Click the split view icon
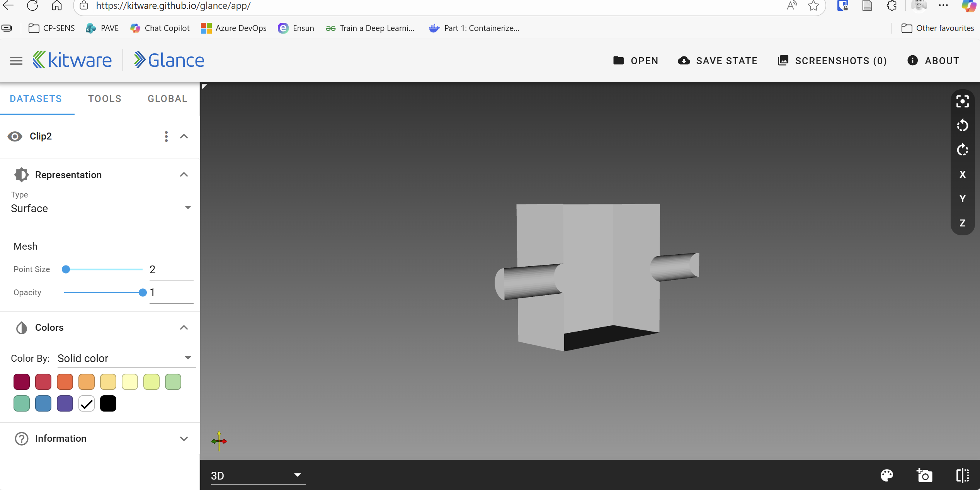Viewport: 980px width, 490px height. coord(962,475)
